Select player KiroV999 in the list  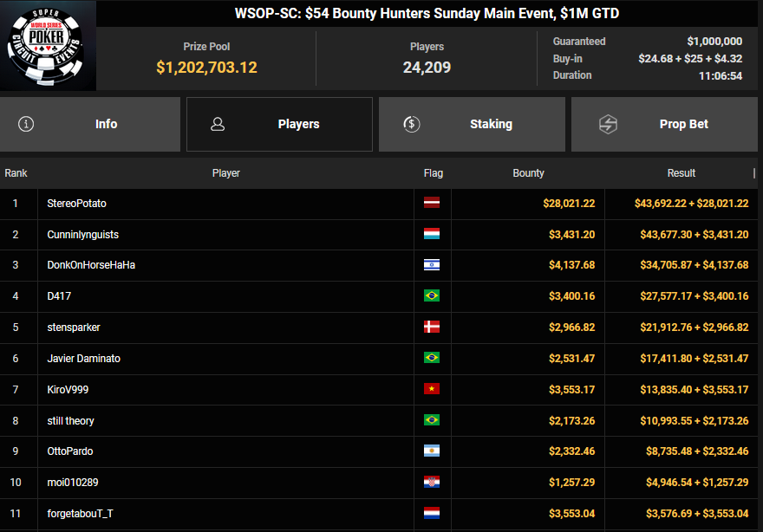pos(68,390)
